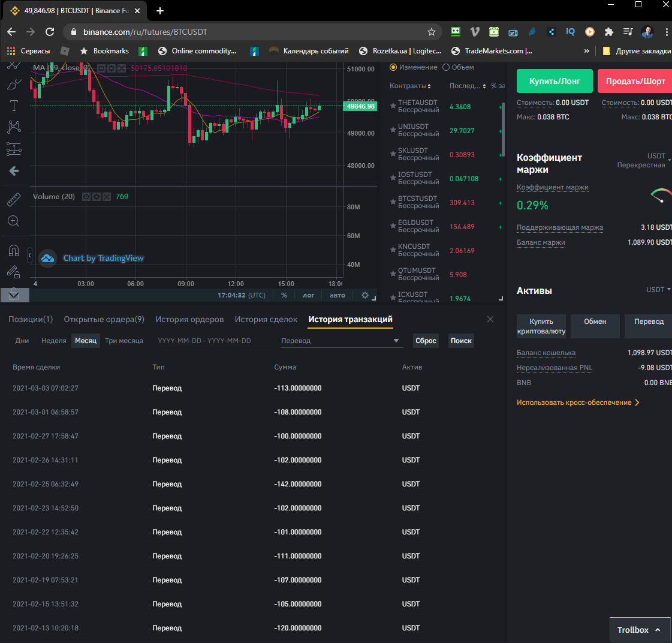Toggle лог logarithmic scale
The width and height of the screenshot is (672, 643).
pyautogui.click(x=308, y=295)
